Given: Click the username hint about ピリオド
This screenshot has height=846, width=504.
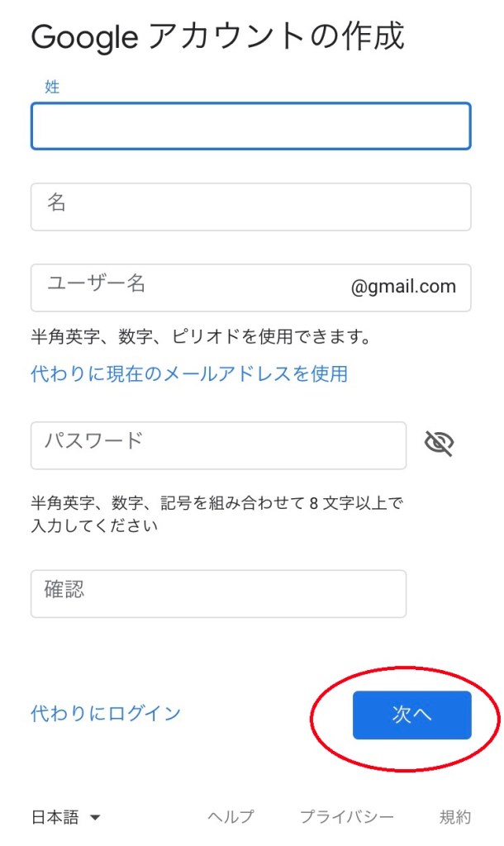Looking at the screenshot, I should point(199,337).
